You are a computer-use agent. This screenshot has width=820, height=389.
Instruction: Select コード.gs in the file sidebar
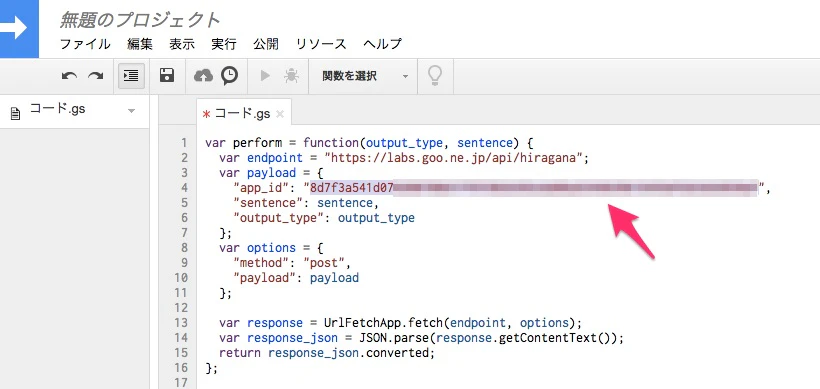click(x=58, y=109)
